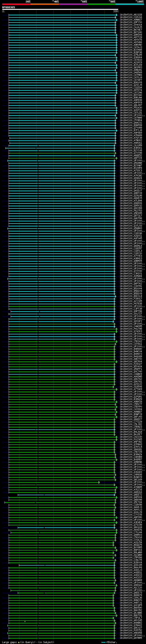The height and width of the screenshot is (644, 146).
Task: Select the label UniRef100_B3RSK1
Action: click(131, 148)
